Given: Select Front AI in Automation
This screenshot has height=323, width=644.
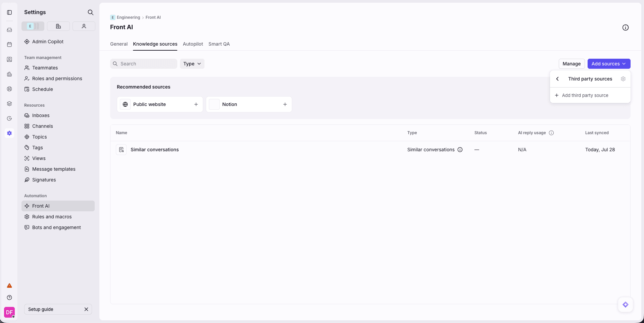Looking at the screenshot, I should click(58, 206).
